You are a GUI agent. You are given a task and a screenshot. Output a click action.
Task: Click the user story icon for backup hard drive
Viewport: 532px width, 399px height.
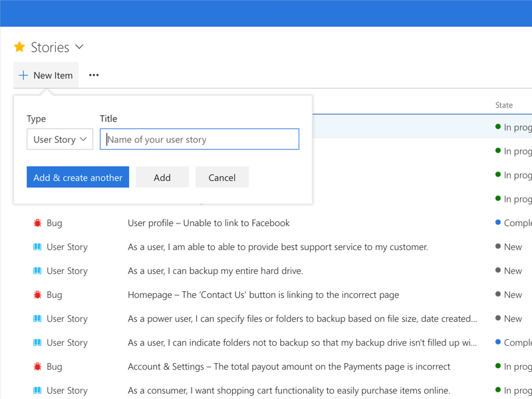37,271
